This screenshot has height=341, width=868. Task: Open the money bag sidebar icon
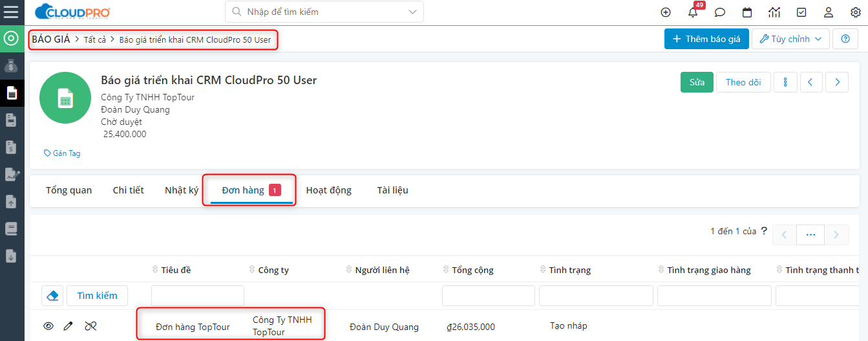coord(11,65)
